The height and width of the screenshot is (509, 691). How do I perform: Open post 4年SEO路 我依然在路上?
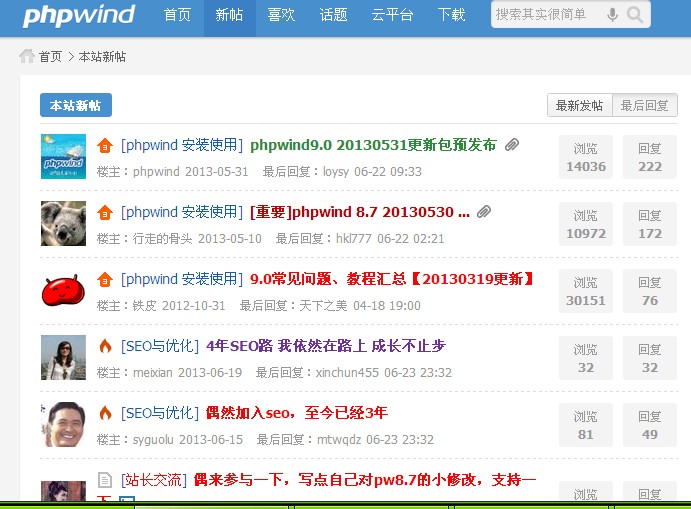[x=326, y=346]
